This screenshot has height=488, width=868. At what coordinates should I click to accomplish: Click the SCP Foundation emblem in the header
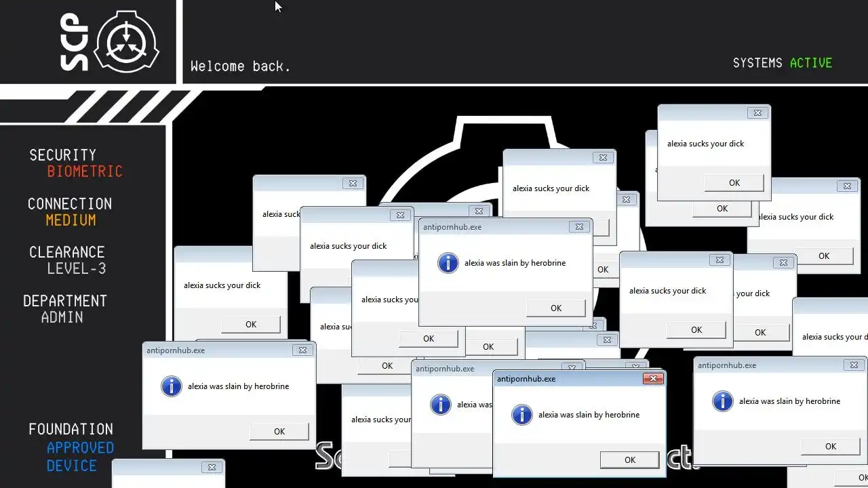pyautogui.click(x=126, y=42)
